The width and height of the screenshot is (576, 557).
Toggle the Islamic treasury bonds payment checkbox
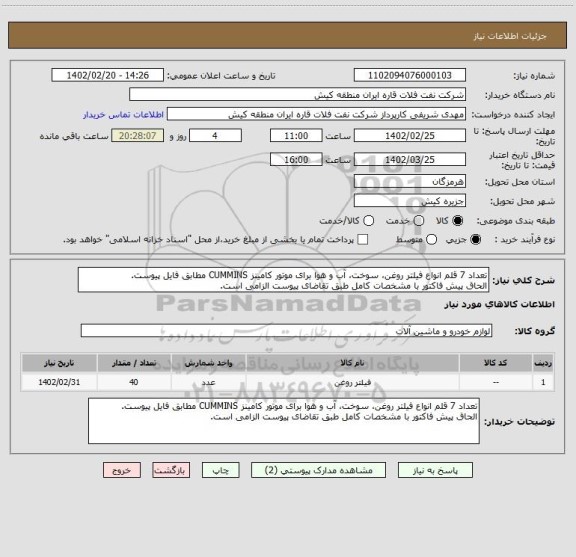point(363,240)
